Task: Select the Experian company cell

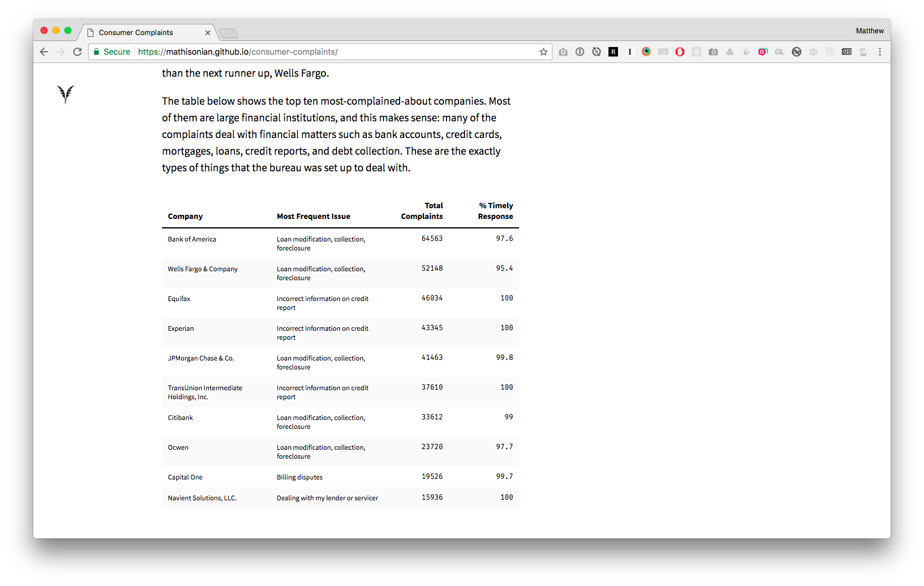Action: [x=180, y=328]
